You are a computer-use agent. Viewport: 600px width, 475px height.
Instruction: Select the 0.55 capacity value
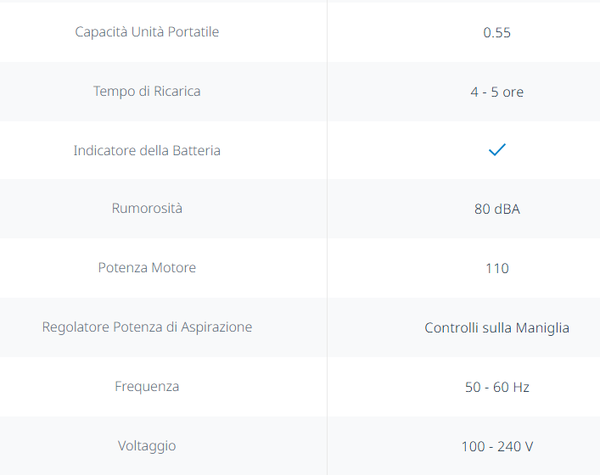pos(497,32)
